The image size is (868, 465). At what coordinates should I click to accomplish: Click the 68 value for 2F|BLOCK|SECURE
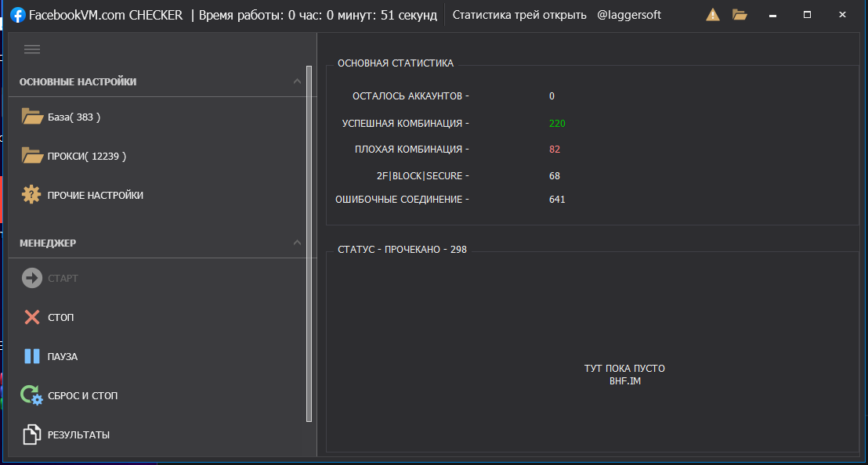click(555, 176)
